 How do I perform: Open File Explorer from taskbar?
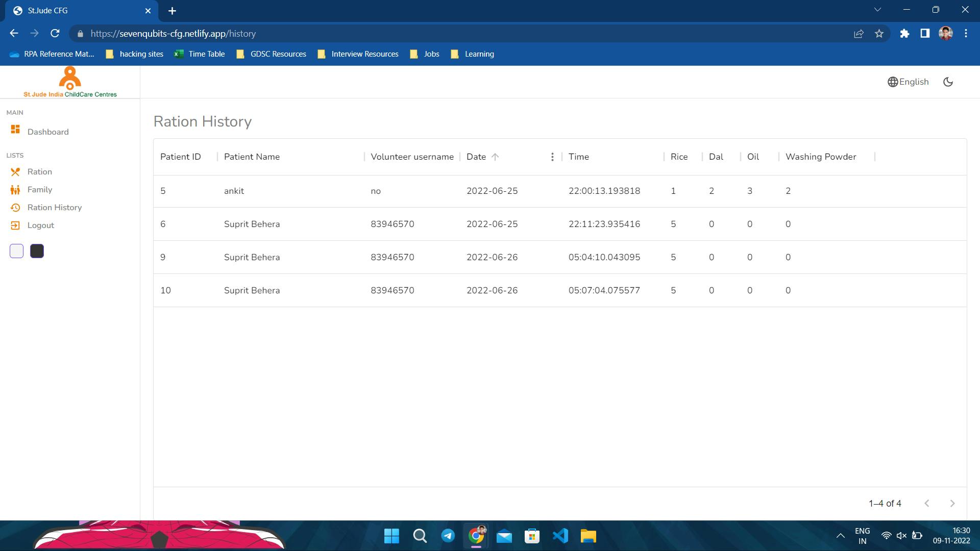[588, 536]
